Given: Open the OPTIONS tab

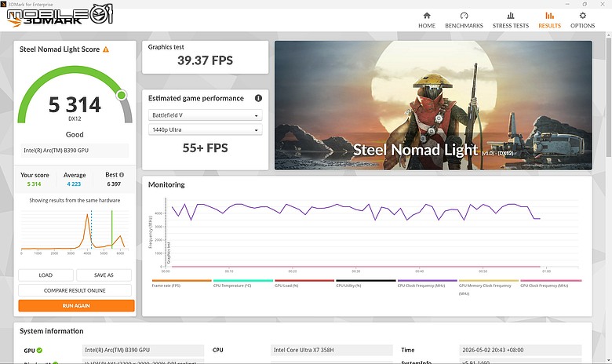Looking at the screenshot, I should [x=582, y=20].
